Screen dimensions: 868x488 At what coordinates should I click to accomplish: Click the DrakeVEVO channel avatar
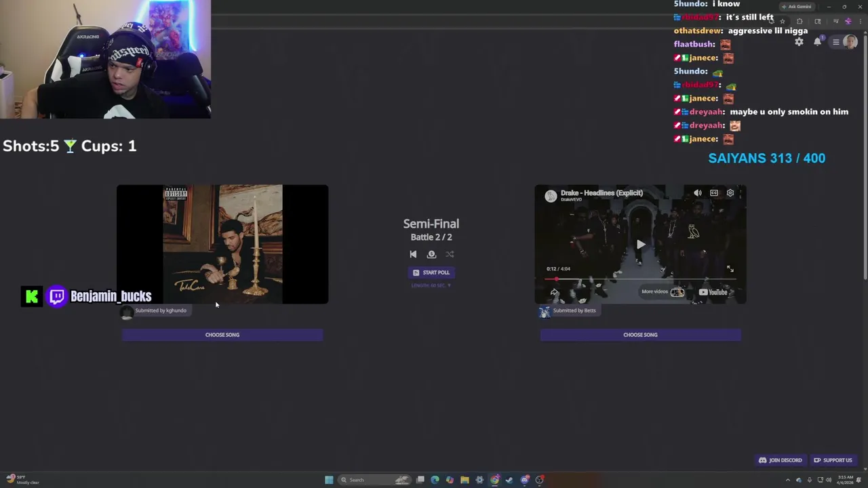tap(551, 196)
